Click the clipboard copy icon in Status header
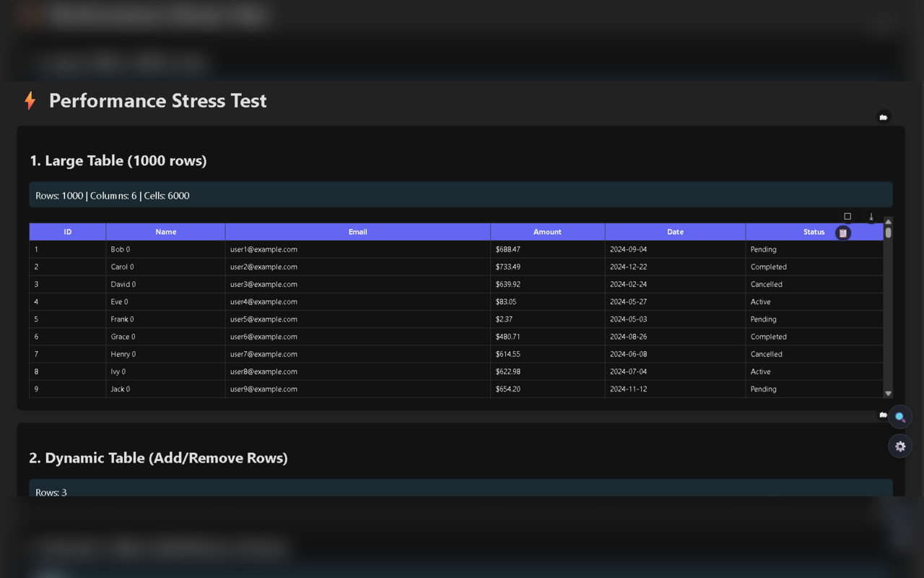The image size is (924, 578). (842, 233)
